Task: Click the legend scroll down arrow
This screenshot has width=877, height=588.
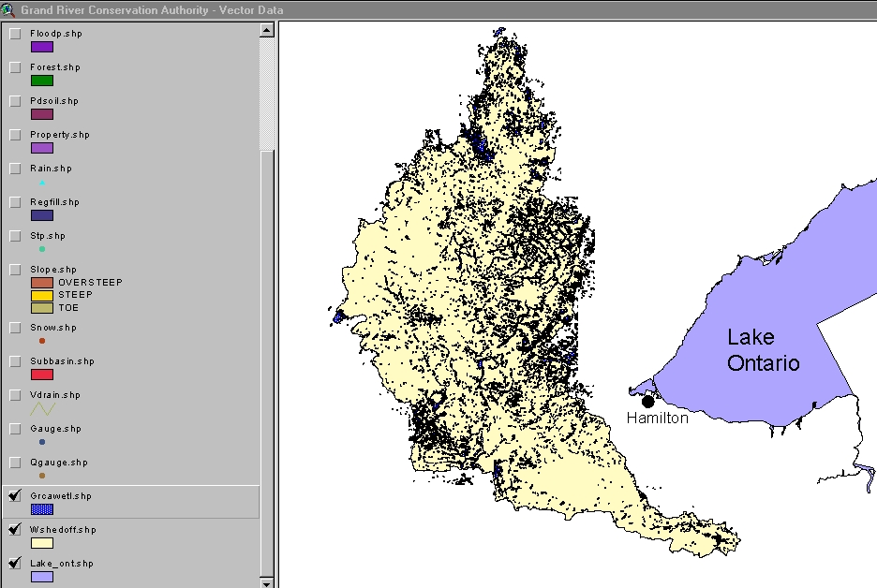Action: (267, 583)
